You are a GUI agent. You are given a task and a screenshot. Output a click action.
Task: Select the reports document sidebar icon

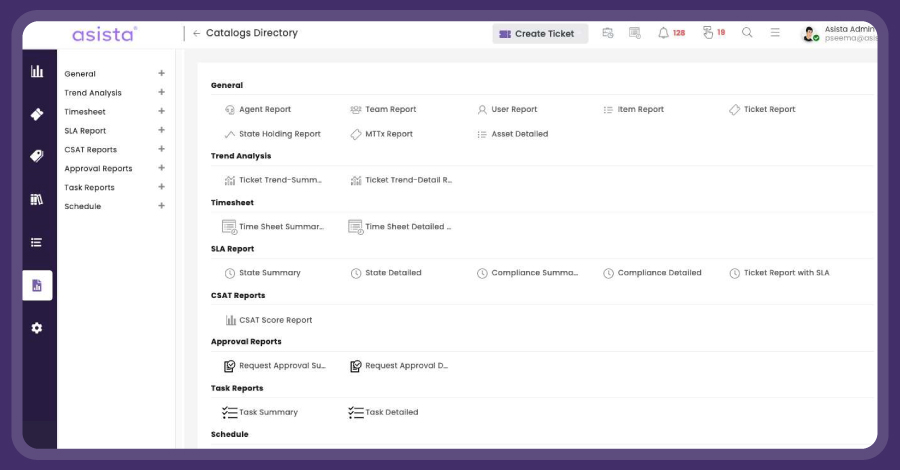point(37,285)
